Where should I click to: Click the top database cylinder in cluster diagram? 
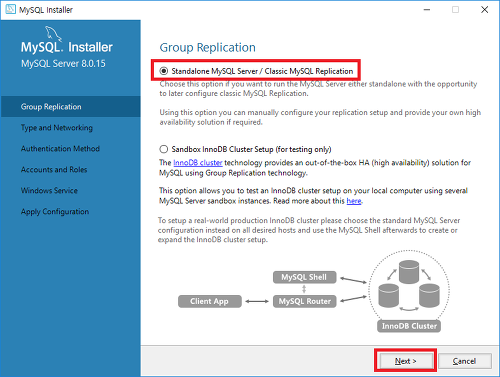(x=409, y=272)
